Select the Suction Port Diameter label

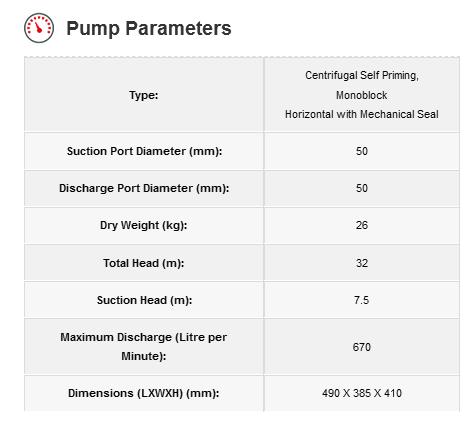pos(144,151)
